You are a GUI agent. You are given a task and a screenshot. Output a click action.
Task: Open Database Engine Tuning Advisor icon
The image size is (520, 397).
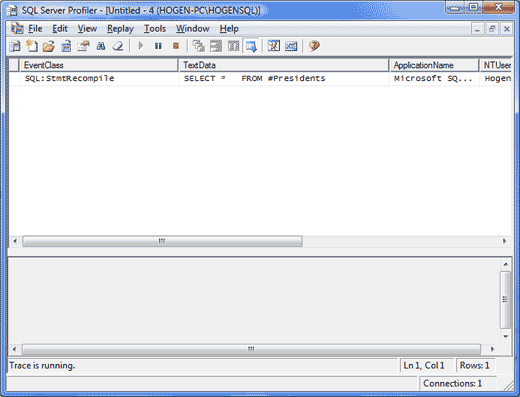click(274, 46)
